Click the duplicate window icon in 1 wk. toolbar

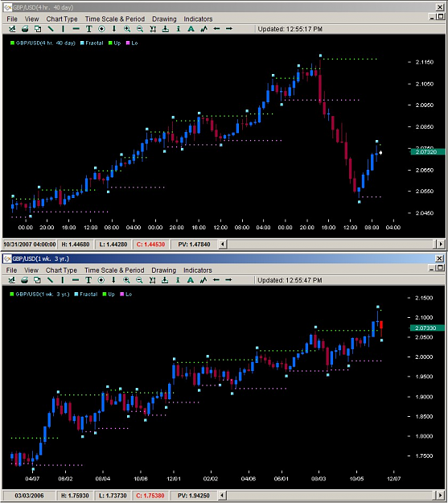point(38,280)
